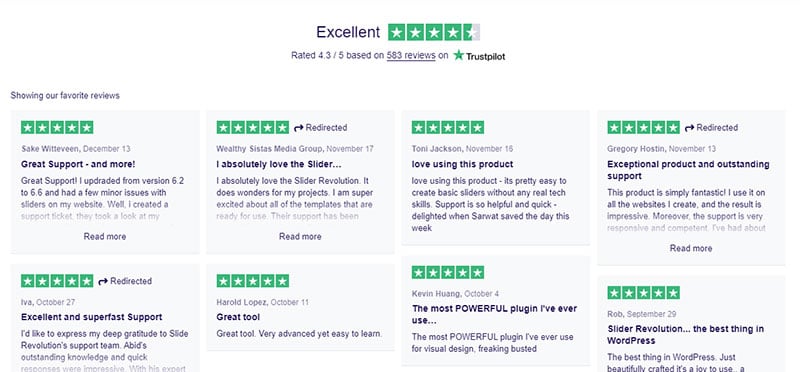
Task: Select 'Slider Revolution... the best thing' review heading
Action: (686, 335)
